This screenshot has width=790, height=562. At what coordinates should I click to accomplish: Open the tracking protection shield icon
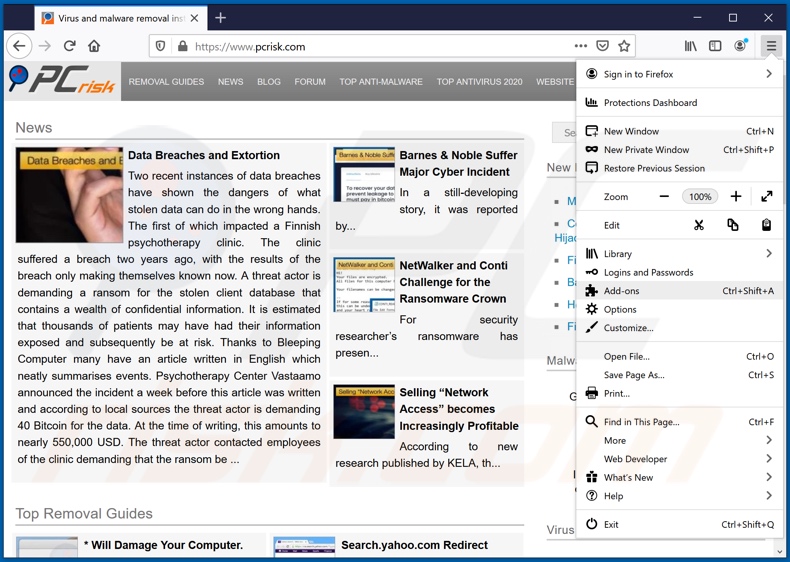coord(160,46)
